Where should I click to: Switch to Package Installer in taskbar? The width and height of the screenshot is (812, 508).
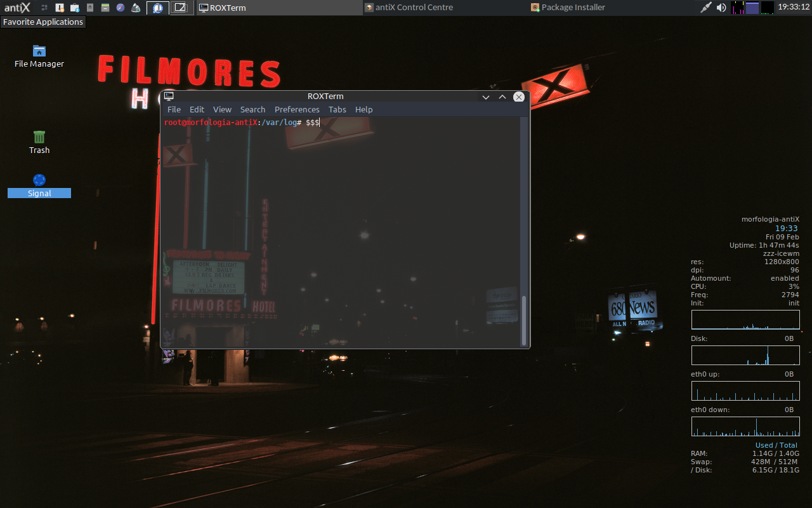613,8
